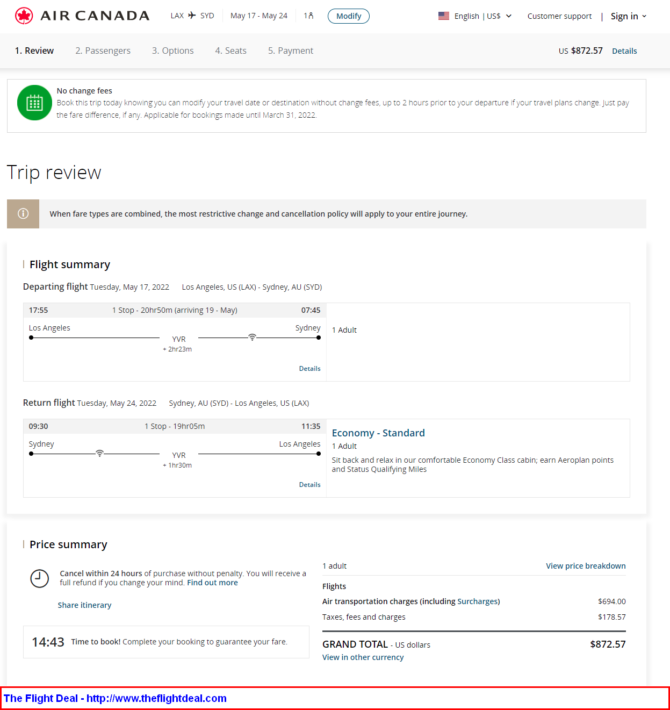Click the airplane icon between LAX and SYD
Image resolution: width=670 pixels, height=710 pixels.
click(192, 15)
